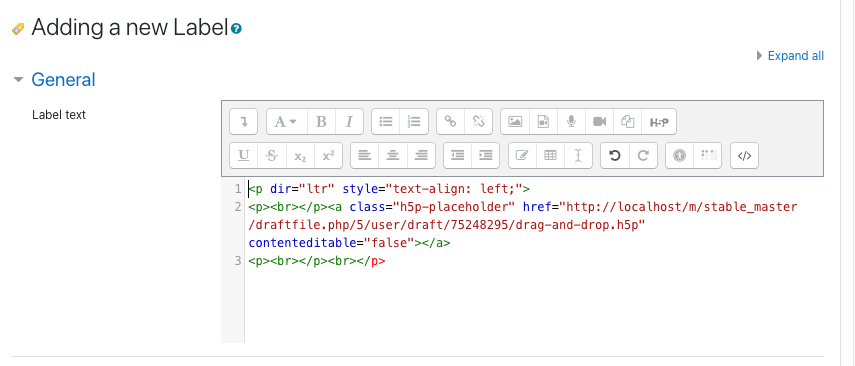Screen dimensions: 855x366
Task: Center align the text
Action: pos(393,155)
